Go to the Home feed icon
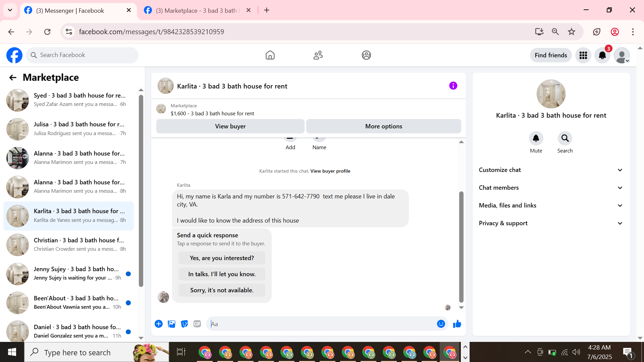 270,55
